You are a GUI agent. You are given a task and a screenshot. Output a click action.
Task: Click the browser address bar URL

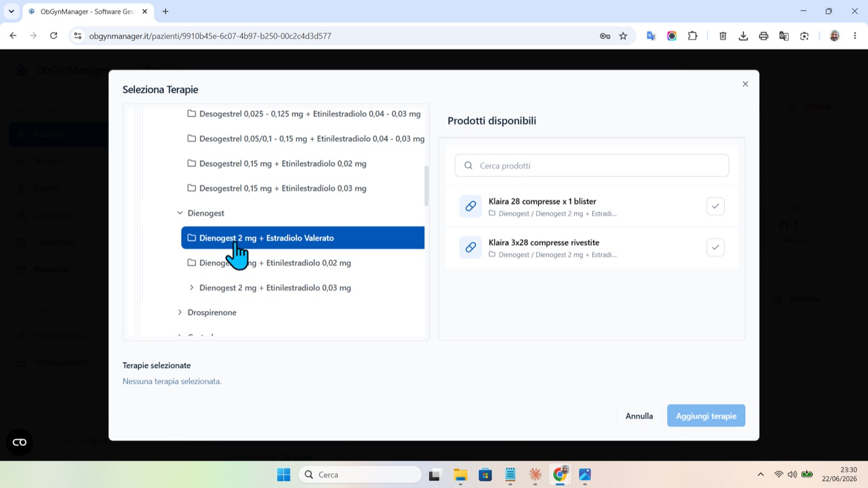[210, 36]
